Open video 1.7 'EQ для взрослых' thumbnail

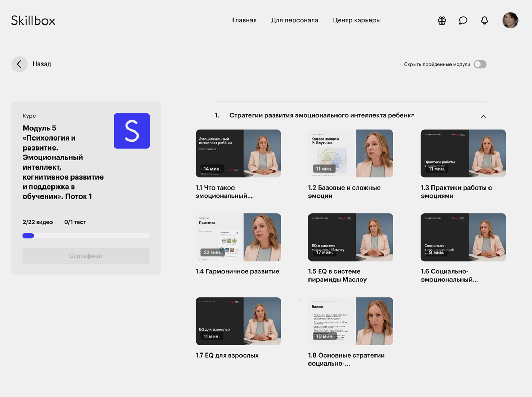click(238, 321)
